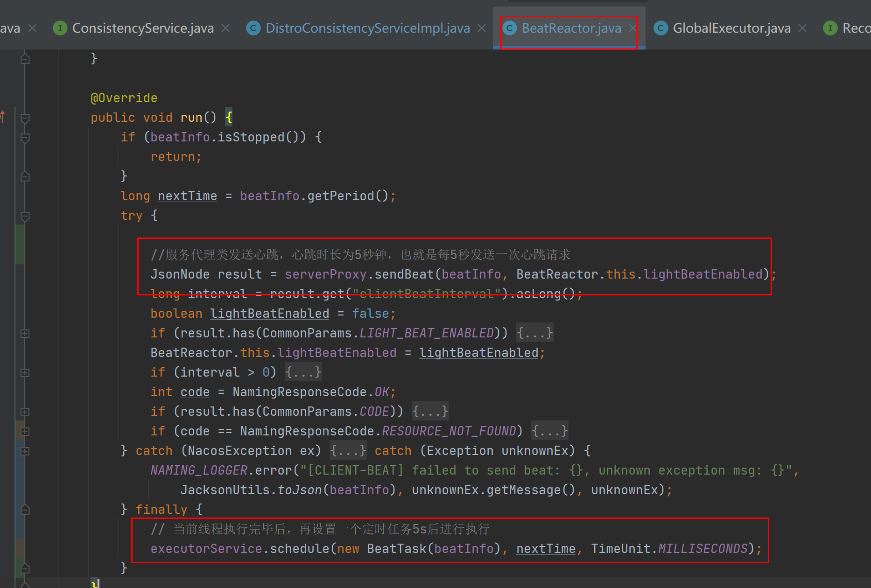Screen dimensions: 871x588
Task: Click the new BeatTask constructor call
Action: click(419, 549)
